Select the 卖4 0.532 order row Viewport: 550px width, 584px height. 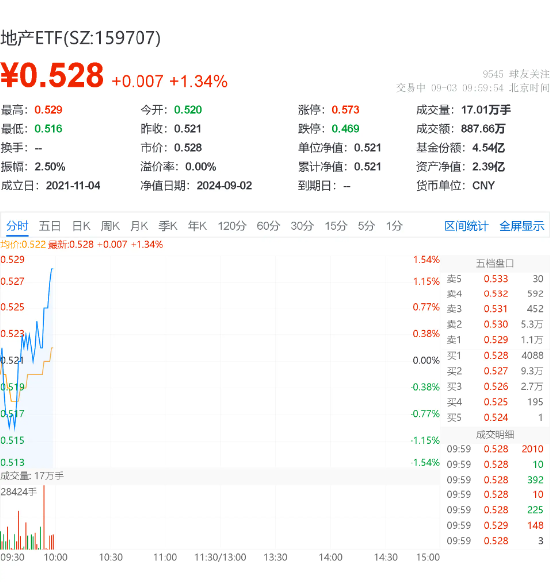(495, 294)
